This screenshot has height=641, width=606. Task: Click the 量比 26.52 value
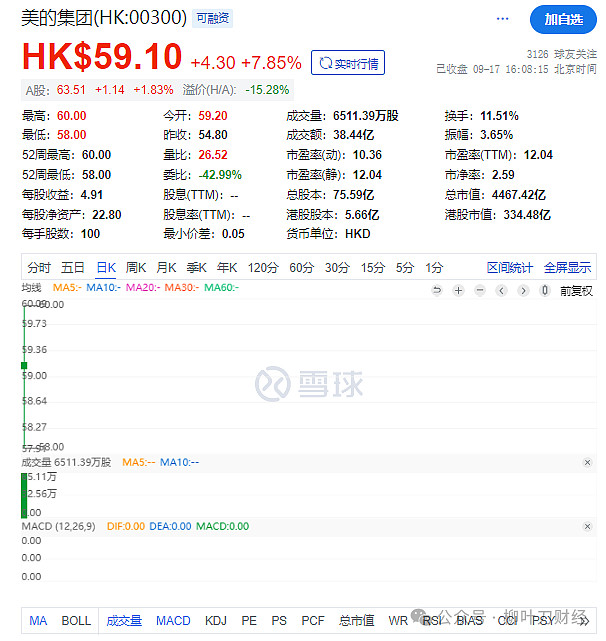[x=213, y=155]
